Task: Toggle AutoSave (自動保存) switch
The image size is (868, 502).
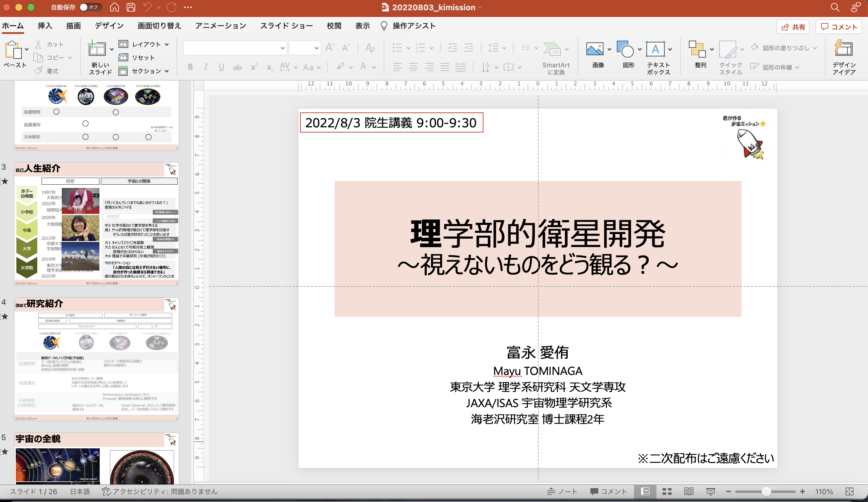Action: tap(91, 7)
